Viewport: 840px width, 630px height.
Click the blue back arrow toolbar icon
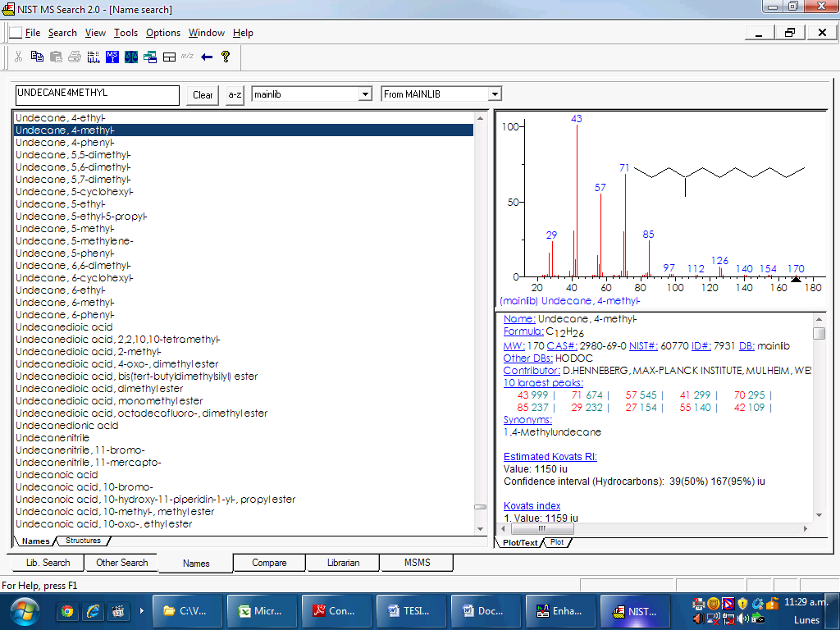207,57
